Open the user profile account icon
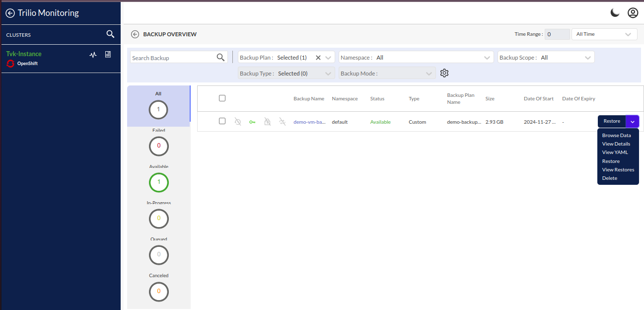Viewport: 644px width, 310px height. click(633, 13)
